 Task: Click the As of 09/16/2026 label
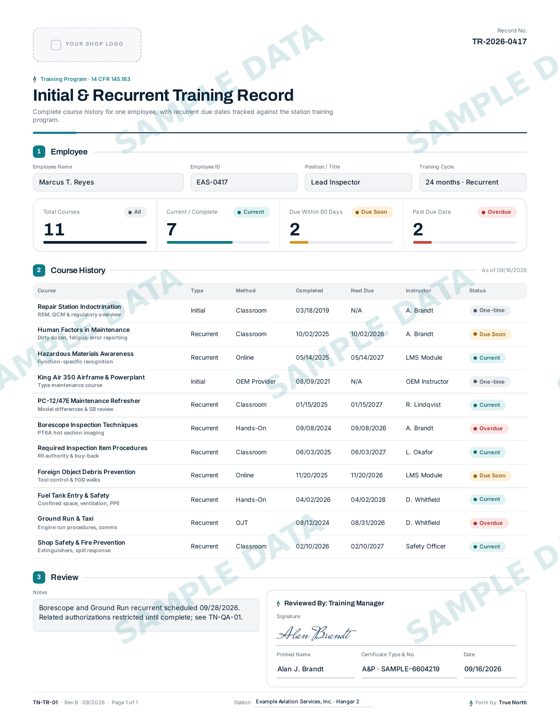[x=504, y=270]
